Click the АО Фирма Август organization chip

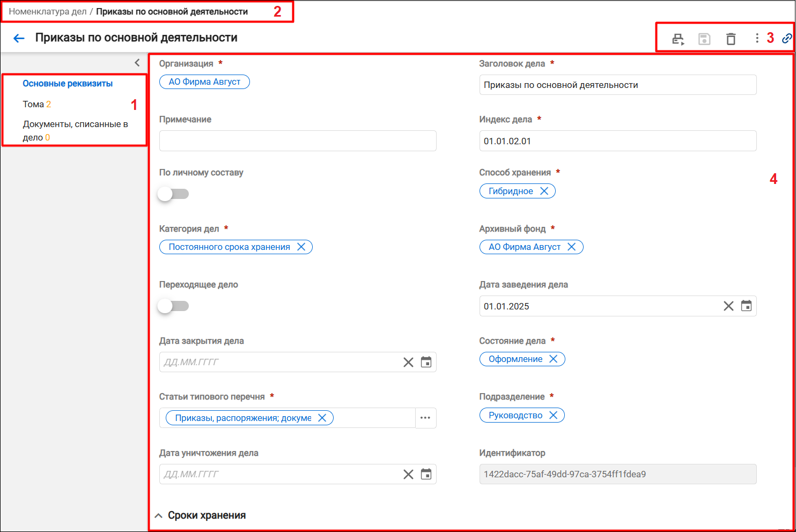(204, 82)
